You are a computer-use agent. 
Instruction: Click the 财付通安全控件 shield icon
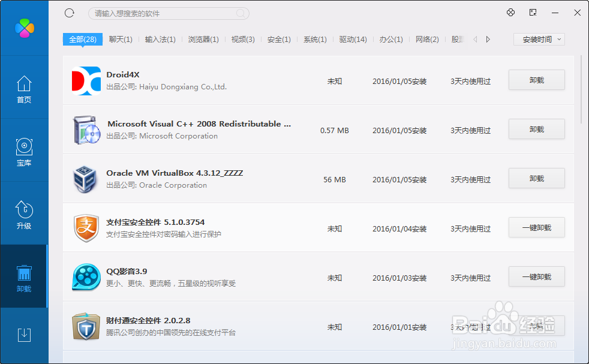click(86, 326)
